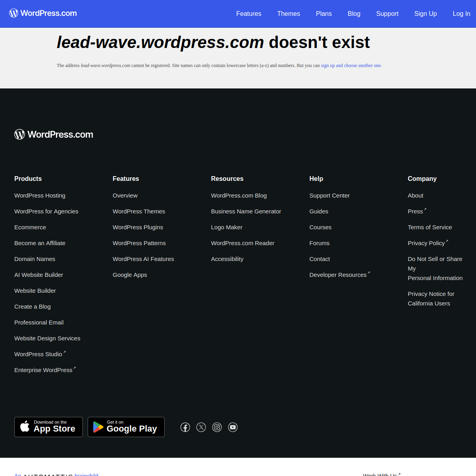Open Developer Resources external link
476x476 pixels.
(x=340, y=275)
